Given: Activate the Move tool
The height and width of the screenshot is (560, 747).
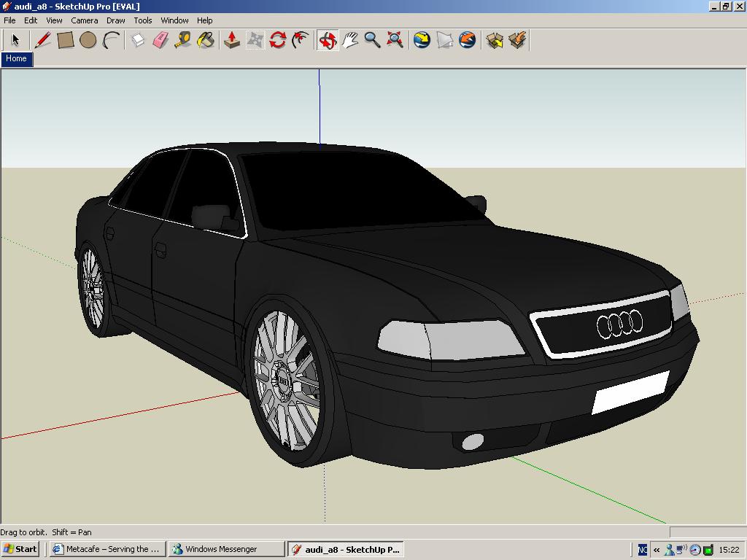Looking at the screenshot, I should [x=255, y=40].
